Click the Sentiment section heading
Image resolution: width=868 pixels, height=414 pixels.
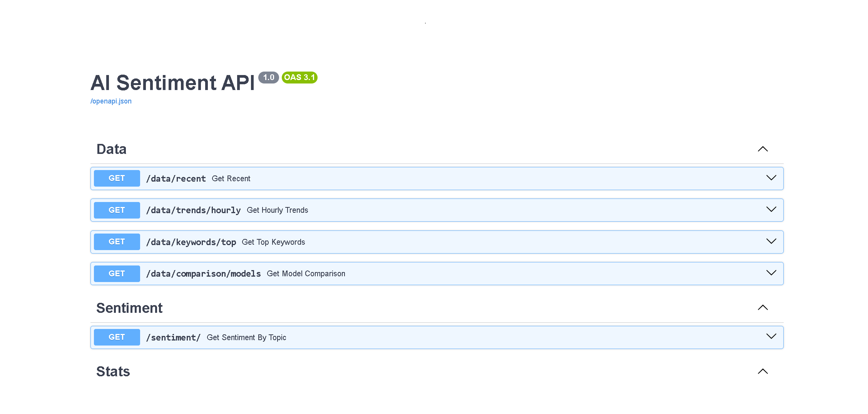click(129, 308)
